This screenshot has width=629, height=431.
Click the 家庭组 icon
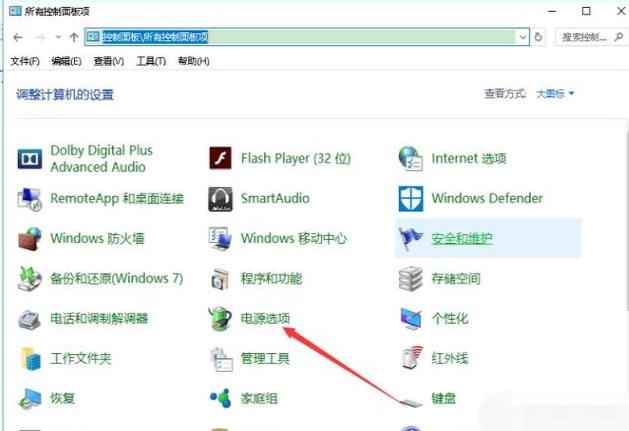pyautogui.click(x=220, y=398)
